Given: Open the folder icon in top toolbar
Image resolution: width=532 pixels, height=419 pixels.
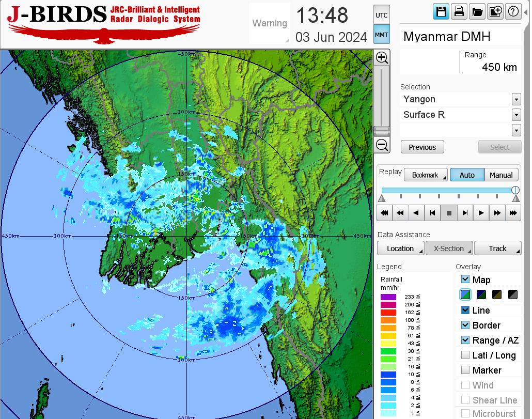Looking at the screenshot, I should coord(477,12).
